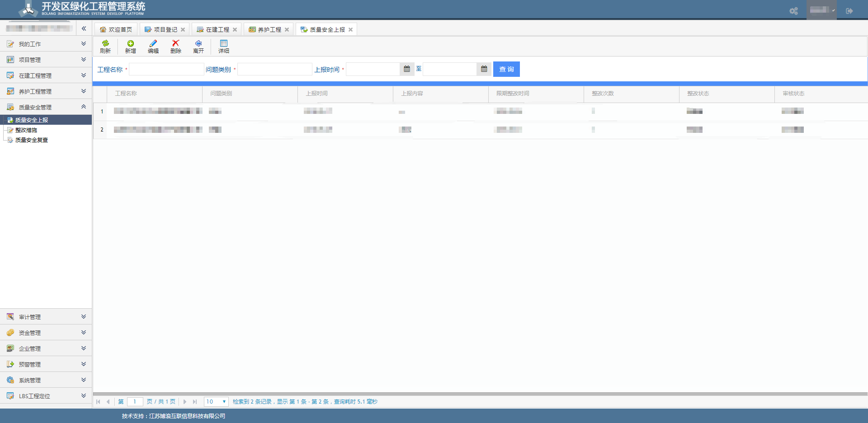Click the 删除 red X delete icon
This screenshot has height=423, width=868.
coord(176,44)
